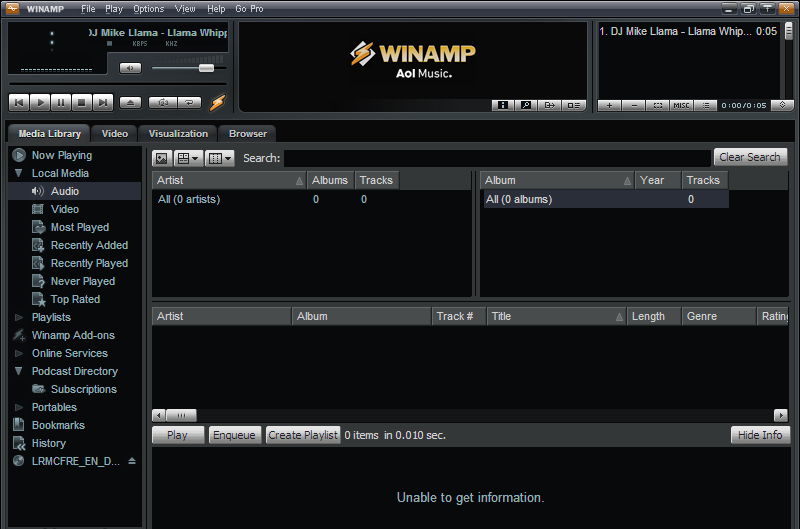Open the Recently Added view
The height and width of the screenshot is (529, 800).
(89, 245)
